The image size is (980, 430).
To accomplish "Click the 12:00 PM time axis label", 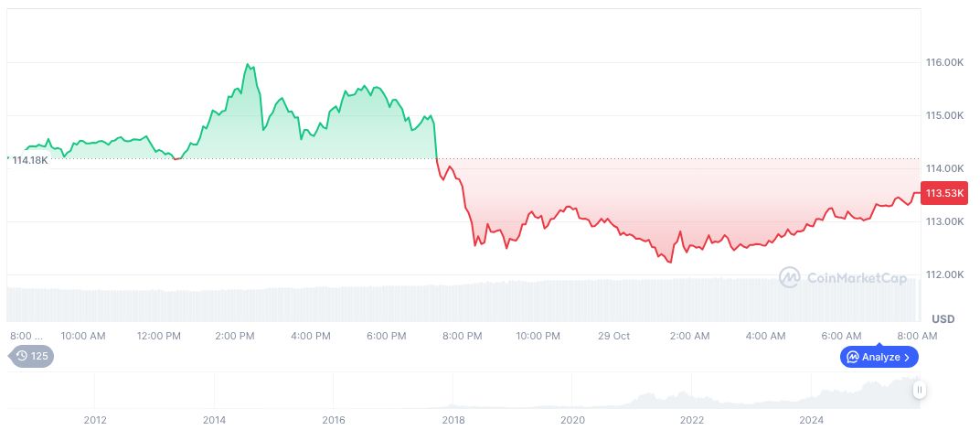I will coord(159,336).
